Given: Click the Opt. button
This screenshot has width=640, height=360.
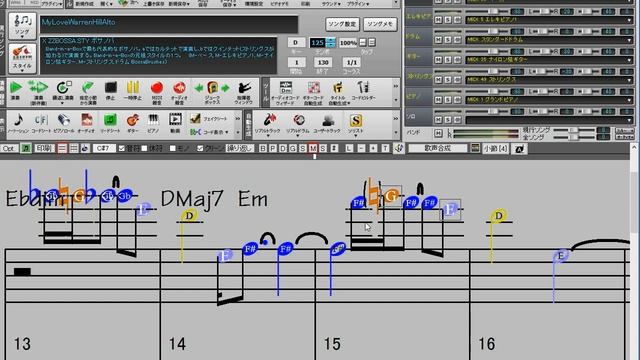Looking at the screenshot, I should 9,149.
